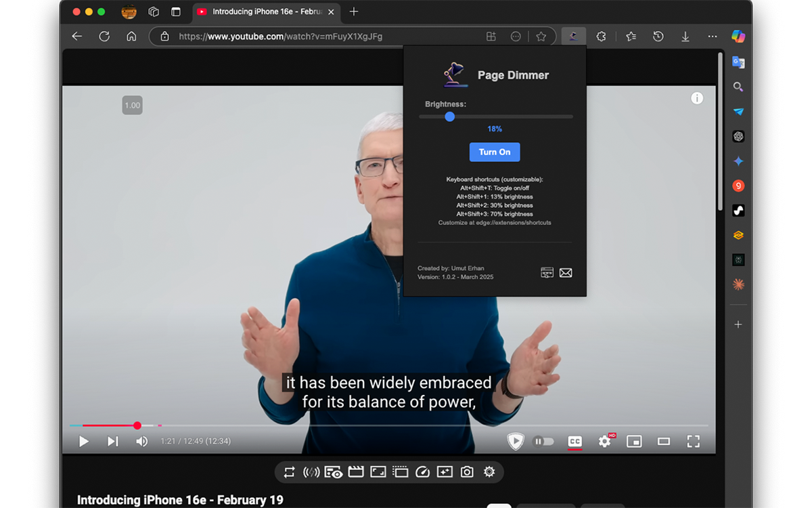Click the Brightness slider handle

point(449,117)
